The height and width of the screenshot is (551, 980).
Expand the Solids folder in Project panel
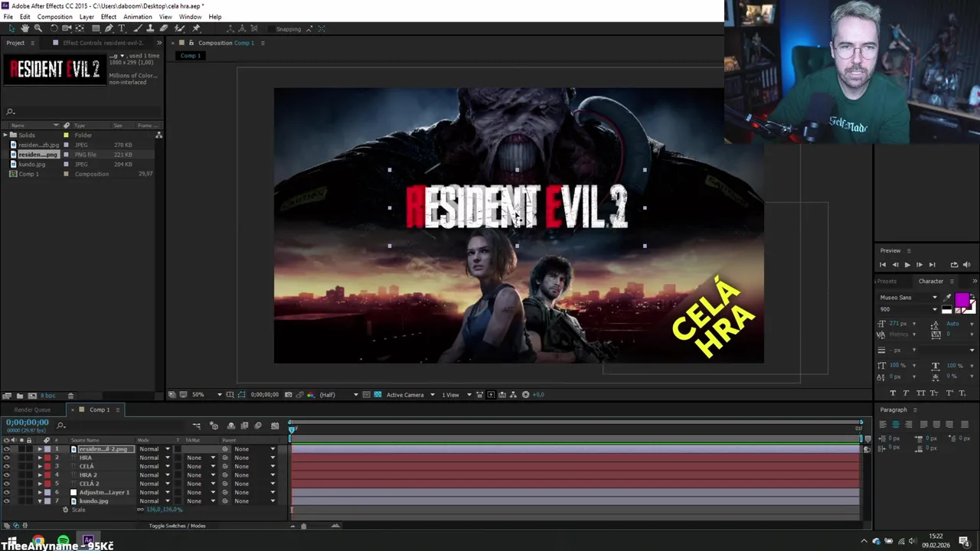pos(5,135)
